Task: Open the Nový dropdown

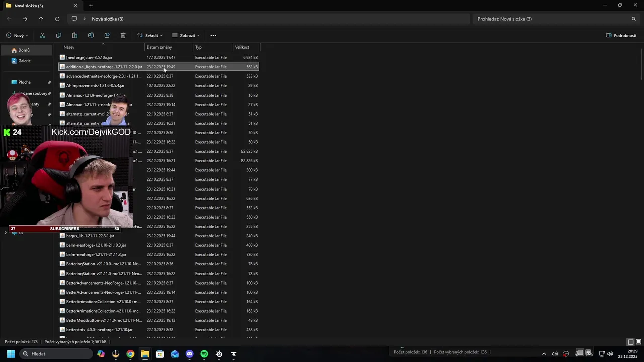Action: pos(17,35)
